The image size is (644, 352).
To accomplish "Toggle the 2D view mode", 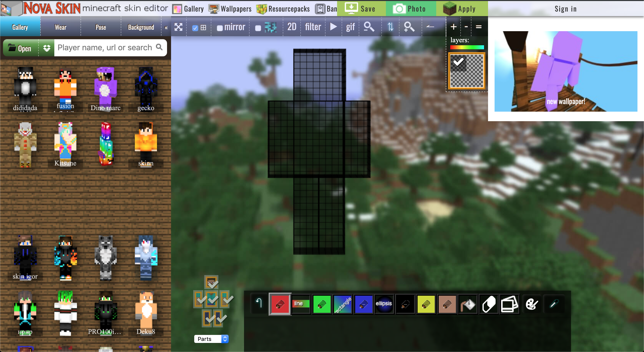I will click(291, 27).
